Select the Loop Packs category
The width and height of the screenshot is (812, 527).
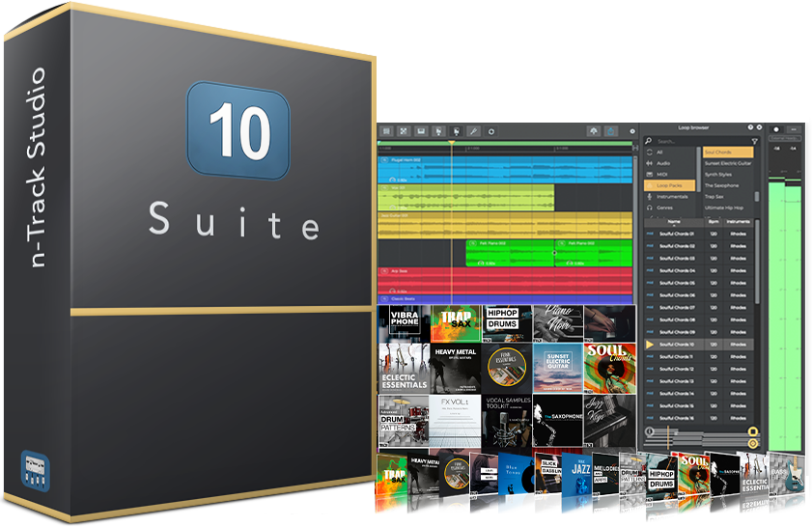pos(670,185)
